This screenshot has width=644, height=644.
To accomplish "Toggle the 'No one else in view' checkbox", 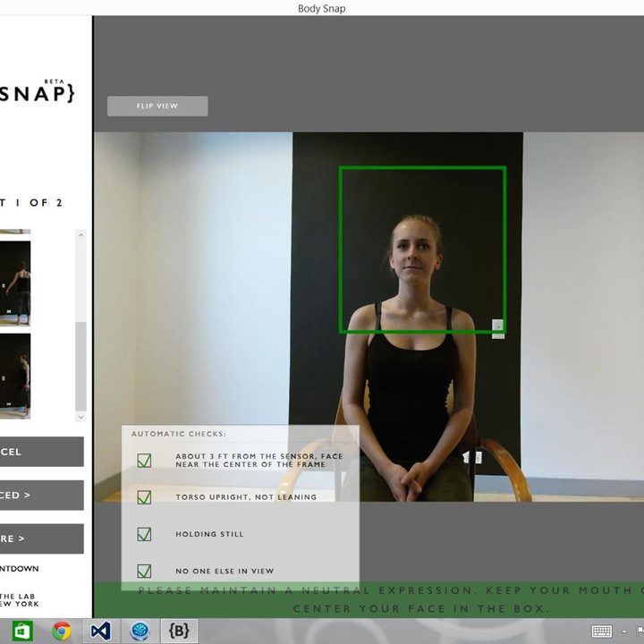I will (x=144, y=571).
